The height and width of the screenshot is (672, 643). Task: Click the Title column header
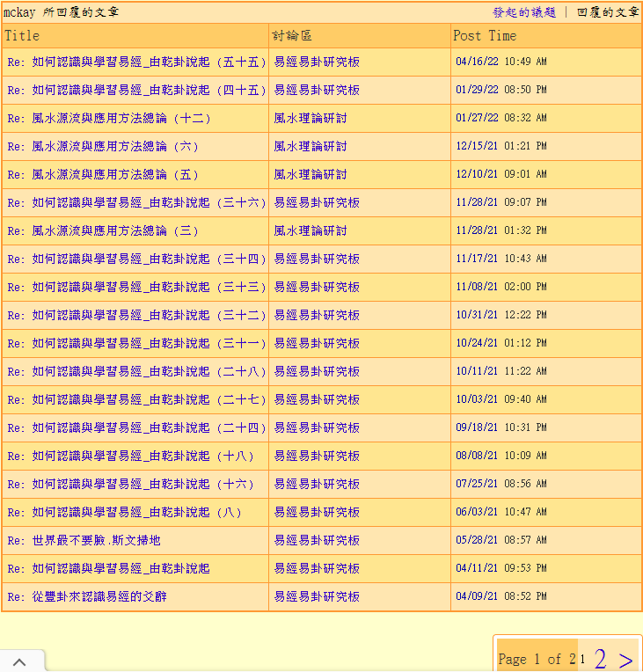[x=22, y=36]
